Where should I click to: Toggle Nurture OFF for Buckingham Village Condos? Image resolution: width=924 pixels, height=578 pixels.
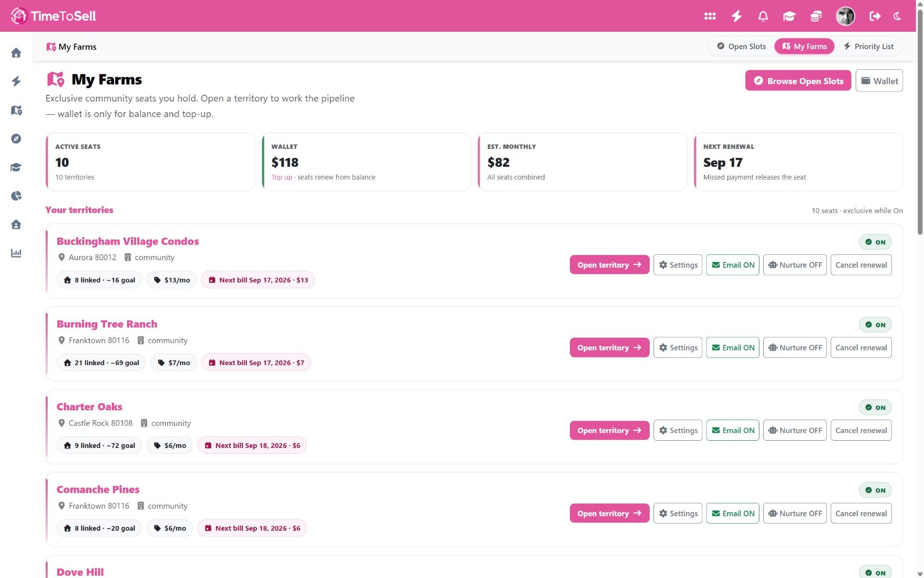(795, 265)
